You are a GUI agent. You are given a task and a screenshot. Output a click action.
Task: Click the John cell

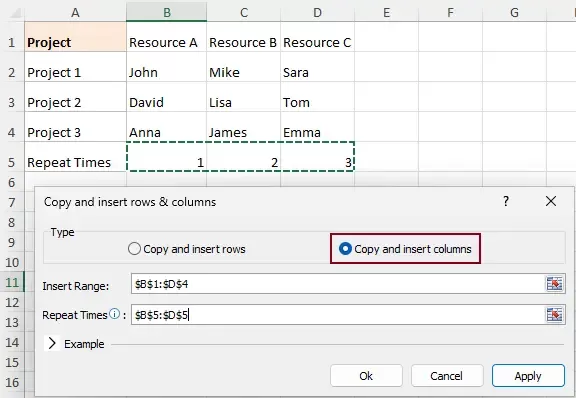tap(166, 67)
